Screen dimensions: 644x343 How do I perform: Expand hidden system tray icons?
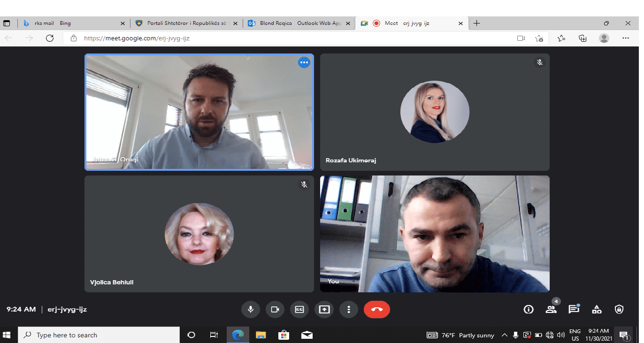505,335
